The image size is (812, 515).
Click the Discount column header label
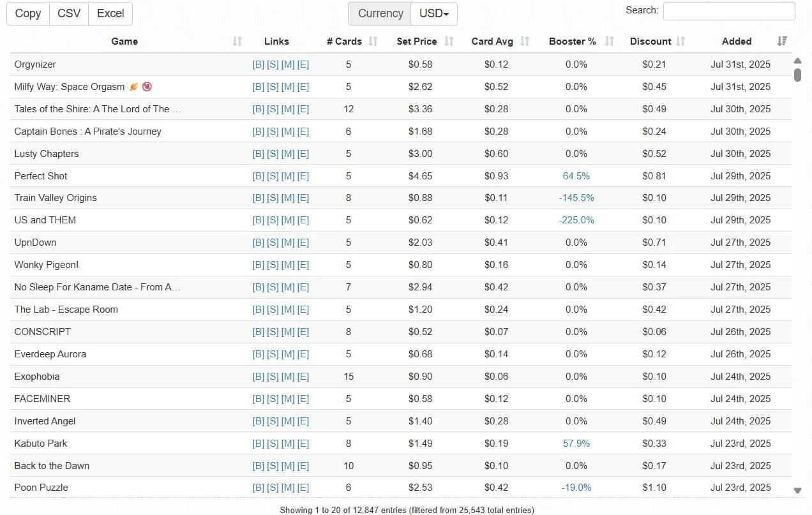click(x=650, y=41)
